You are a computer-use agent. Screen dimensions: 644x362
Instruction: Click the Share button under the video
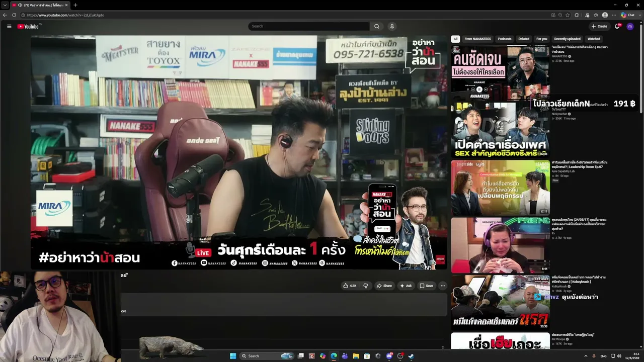pyautogui.click(x=384, y=286)
